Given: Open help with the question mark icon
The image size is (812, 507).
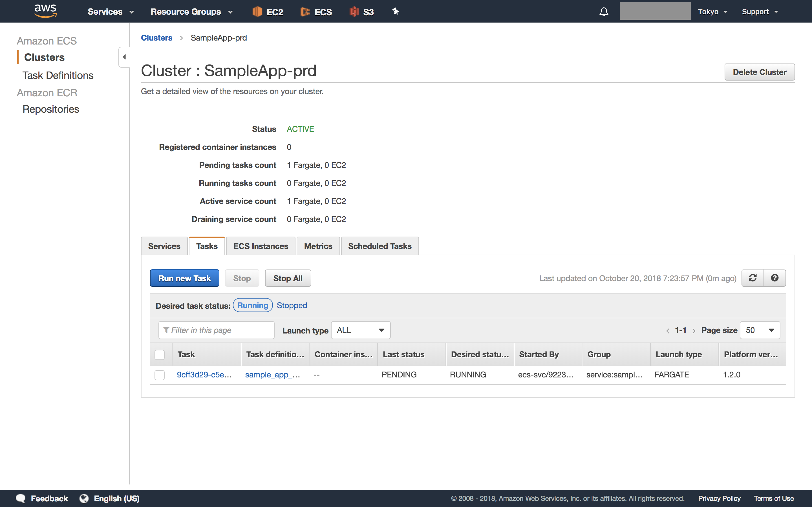Looking at the screenshot, I should pyautogui.click(x=775, y=278).
